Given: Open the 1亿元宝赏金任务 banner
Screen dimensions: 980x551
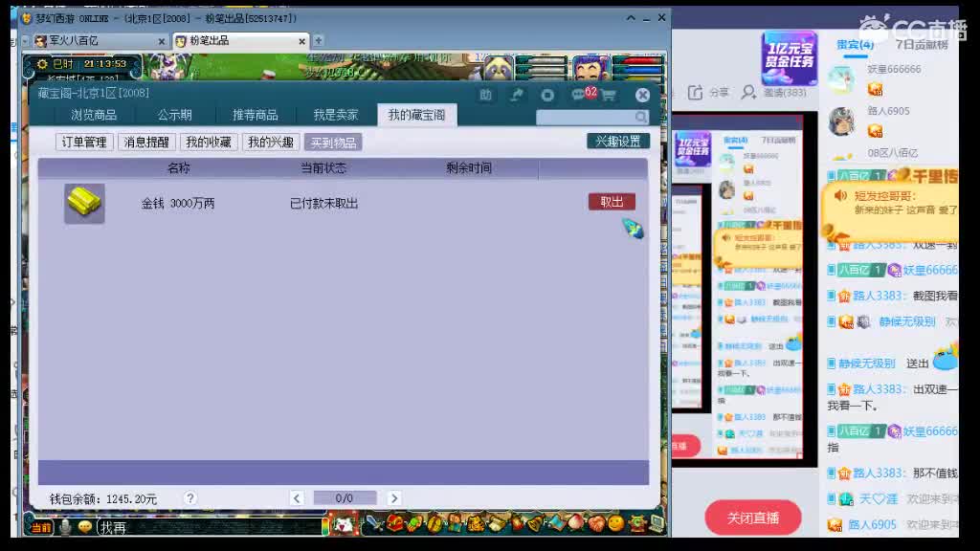Looking at the screenshot, I should pyautogui.click(x=790, y=58).
